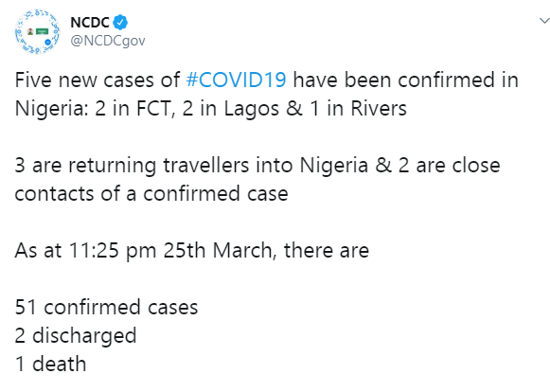Click the coat of arms emblem in avatar

pyautogui.click(x=31, y=31)
